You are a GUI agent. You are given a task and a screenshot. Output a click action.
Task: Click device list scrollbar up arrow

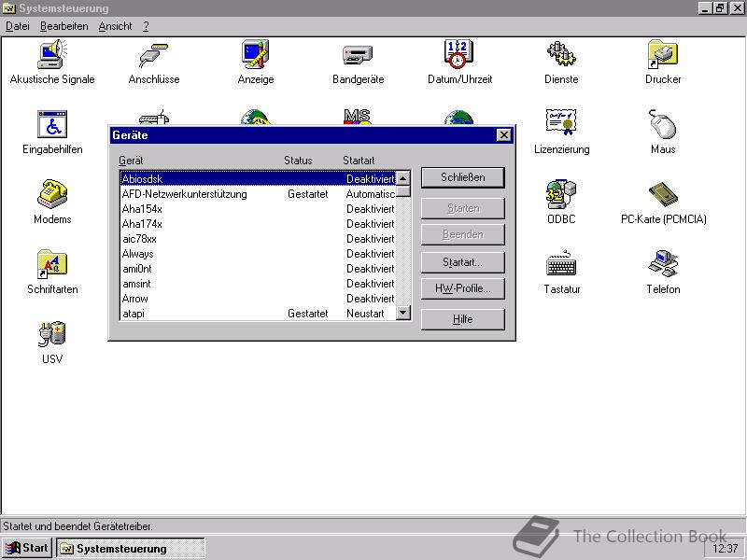403,178
